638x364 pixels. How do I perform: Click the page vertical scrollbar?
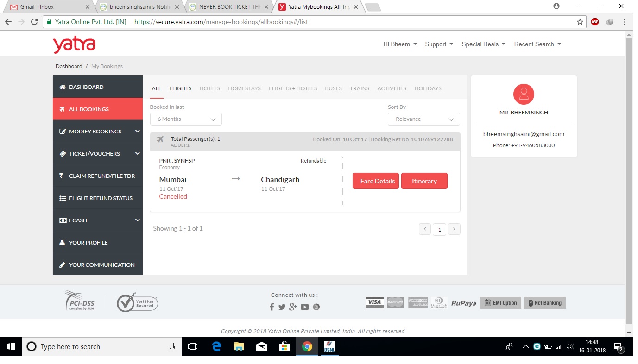tap(629, 181)
